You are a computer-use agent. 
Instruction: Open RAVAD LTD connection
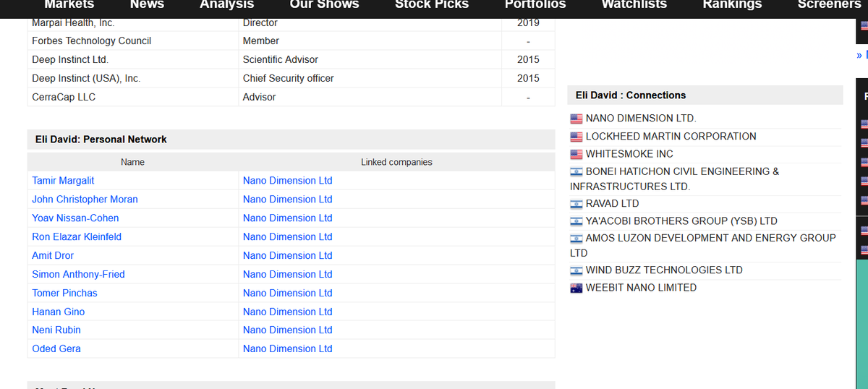(613, 204)
